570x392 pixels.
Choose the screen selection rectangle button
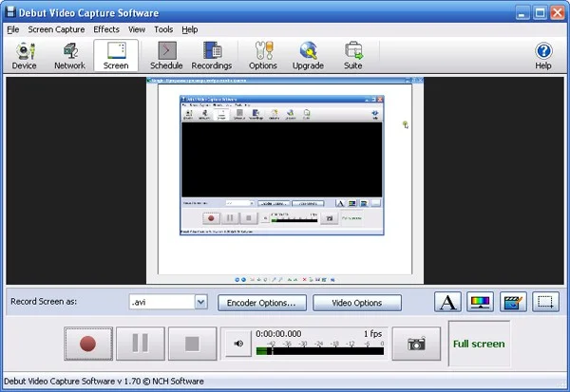tap(545, 302)
